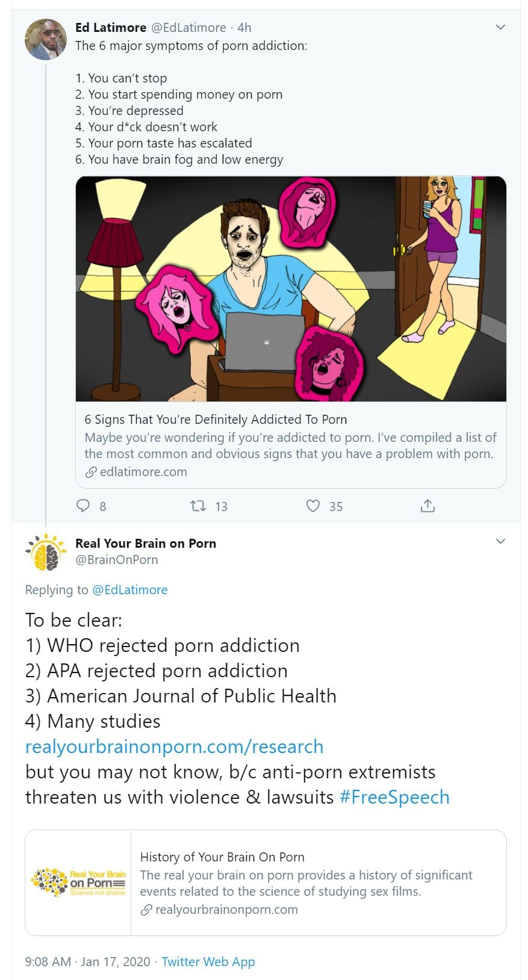Click the 9:08 AM · Jan 17, 2020 timestamp
Image resolution: width=528 pixels, height=980 pixels.
(87, 962)
